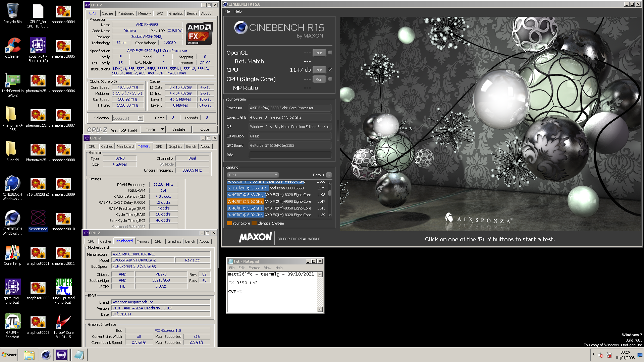Click the Cinebench taskbar icon
This screenshot has height=362, width=644.
click(46, 355)
